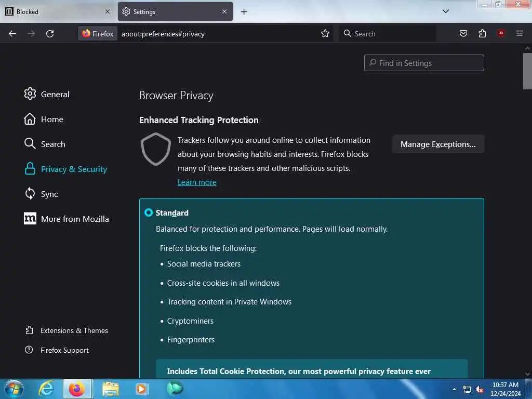Image resolution: width=532 pixels, height=399 pixels.
Task: Click "Cross-site cookies in all windows" item
Action: 223,283
